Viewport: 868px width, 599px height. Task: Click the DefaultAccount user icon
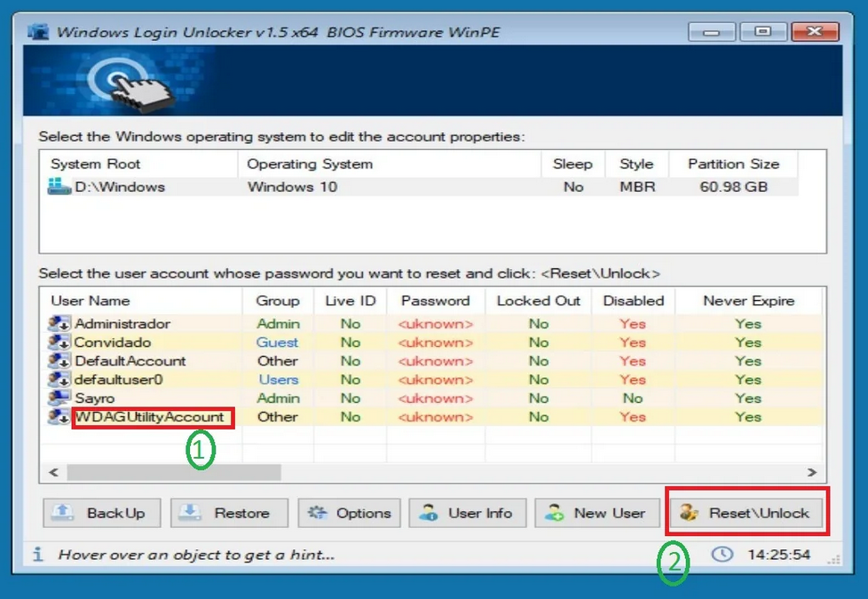pos(59,361)
